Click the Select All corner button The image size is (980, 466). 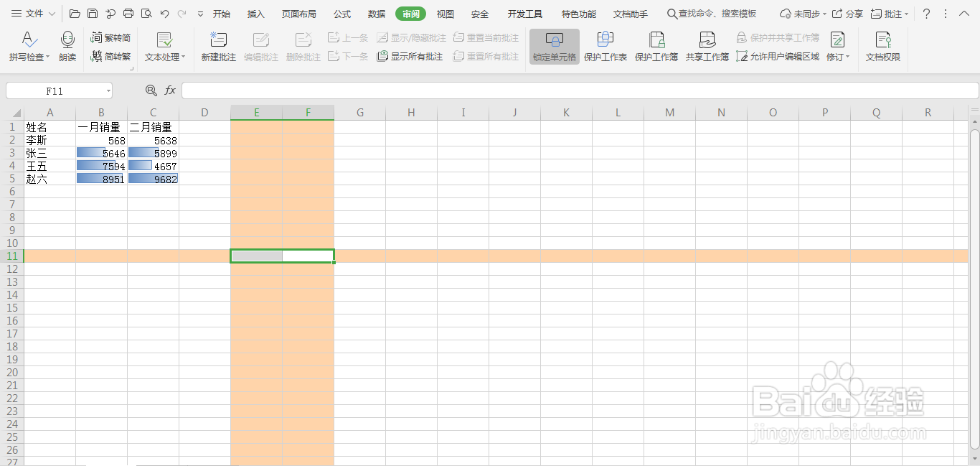pyautogui.click(x=11, y=112)
